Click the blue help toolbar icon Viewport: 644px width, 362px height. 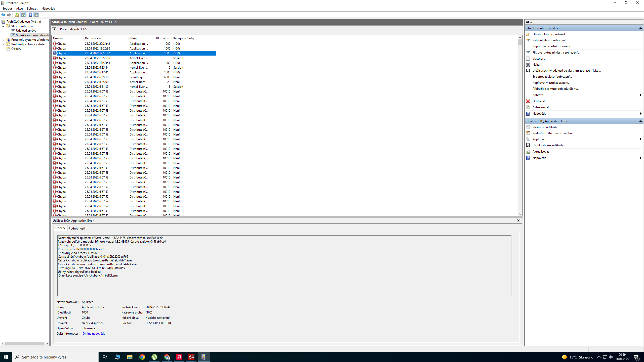(x=30, y=15)
